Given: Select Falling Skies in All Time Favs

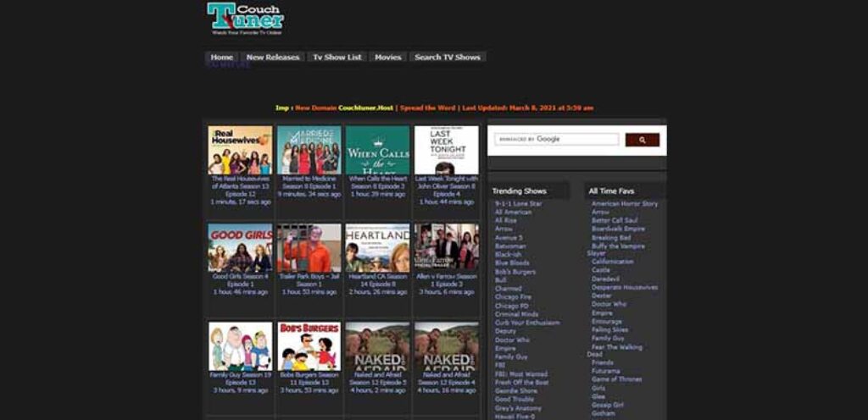Looking at the screenshot, I should (x=609, y=330).
